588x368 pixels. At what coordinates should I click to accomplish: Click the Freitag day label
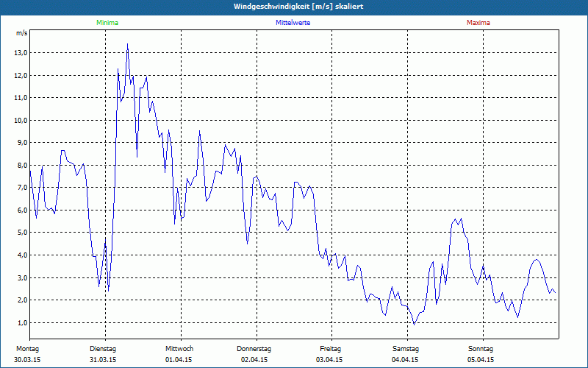[x=330, y=349]
